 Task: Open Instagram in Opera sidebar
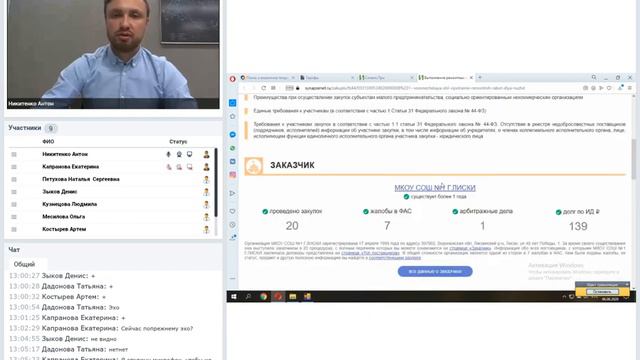pos(233,175)
